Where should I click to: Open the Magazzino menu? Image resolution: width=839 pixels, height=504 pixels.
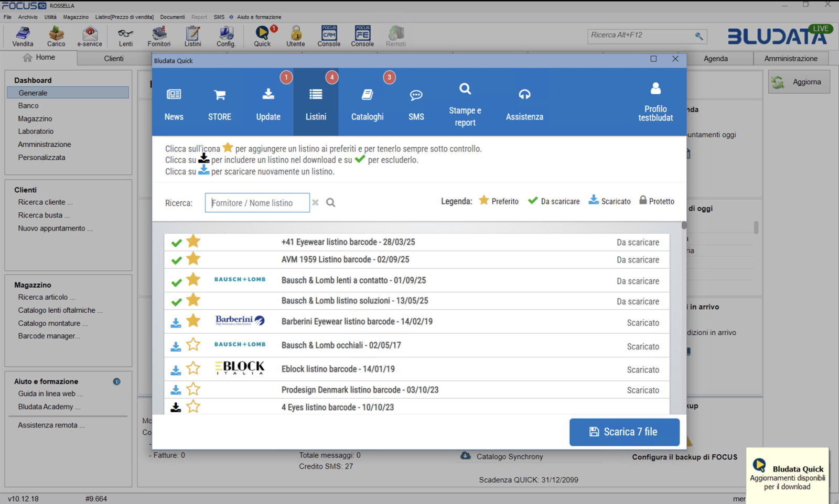coord(76,17)
